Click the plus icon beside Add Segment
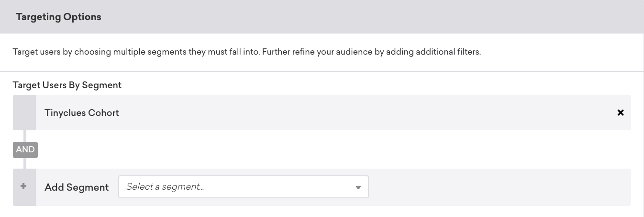The image size is (644, 217). 24,187
